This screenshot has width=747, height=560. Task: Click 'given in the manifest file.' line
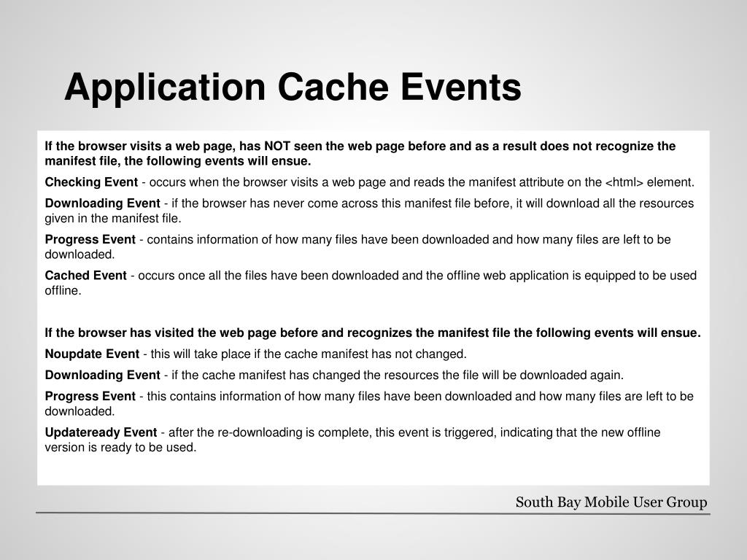click(x=113, y=219)
